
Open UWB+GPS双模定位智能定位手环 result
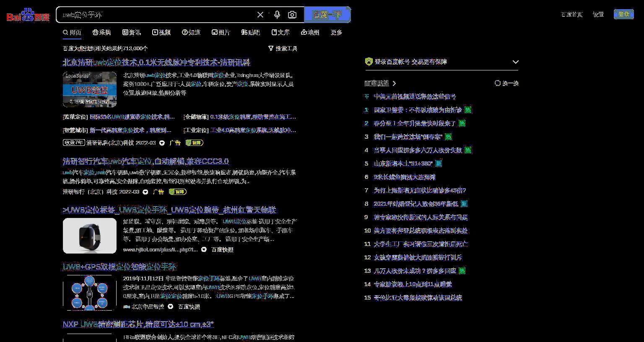pyautogui.click(x=119, y=267)
